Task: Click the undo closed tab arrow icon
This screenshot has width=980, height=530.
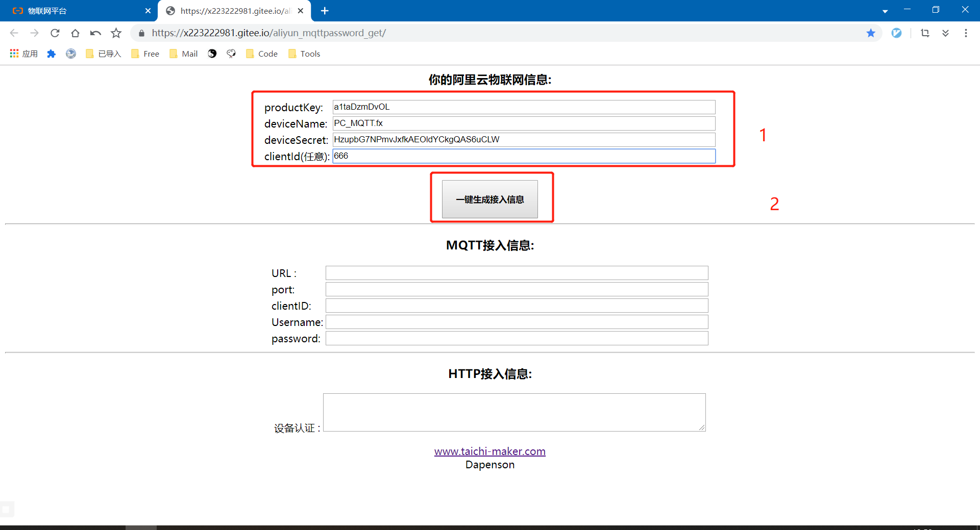Action: [95, 33]
